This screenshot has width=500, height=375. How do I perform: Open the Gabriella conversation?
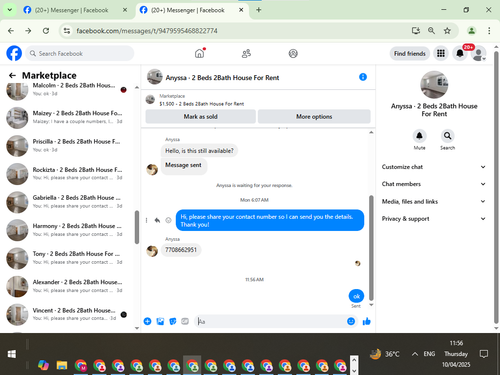tap(68, 202)
